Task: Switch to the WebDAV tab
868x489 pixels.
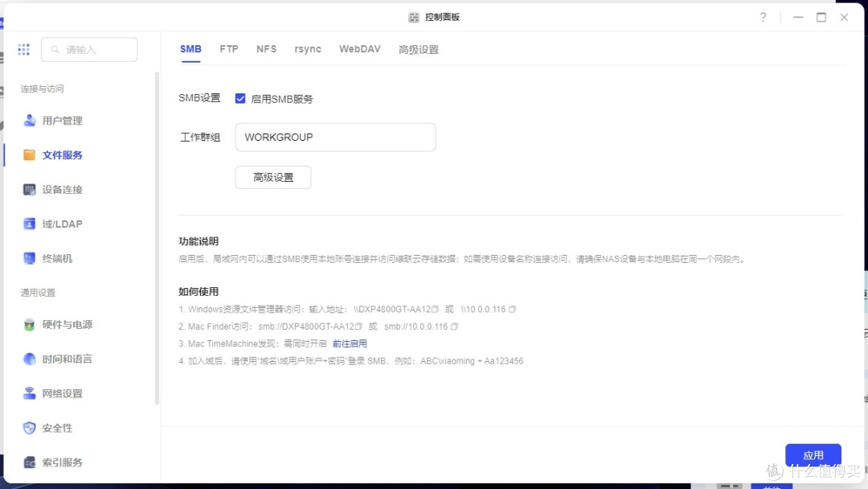Action: (360, 49)
